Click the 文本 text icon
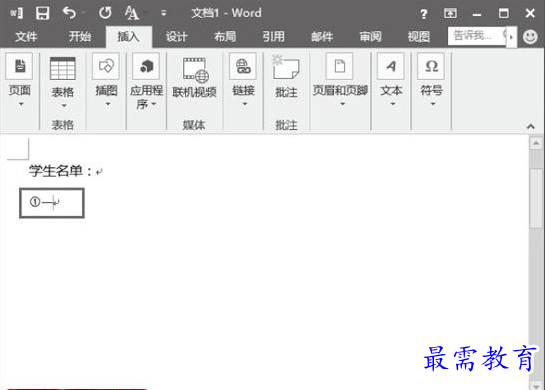Viewport: 545px width, 390px height. (x=391, y=66)
